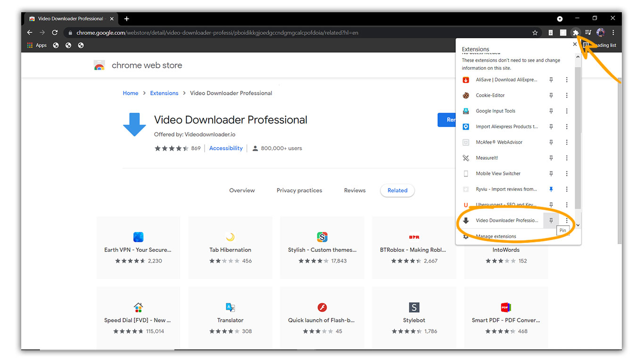Pin McAfee WebAdvisor to toolbar
The image size is (644, 362).
(551, 142)
